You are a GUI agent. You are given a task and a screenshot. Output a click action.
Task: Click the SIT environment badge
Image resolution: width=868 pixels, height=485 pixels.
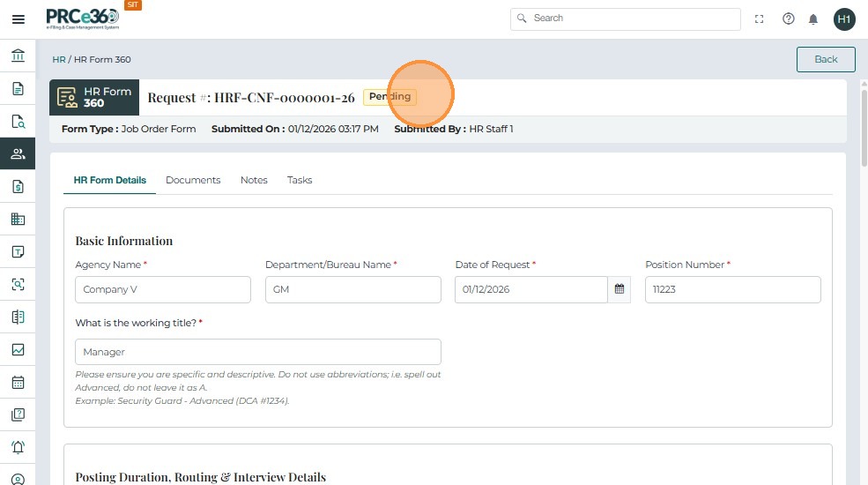[133, 5]
